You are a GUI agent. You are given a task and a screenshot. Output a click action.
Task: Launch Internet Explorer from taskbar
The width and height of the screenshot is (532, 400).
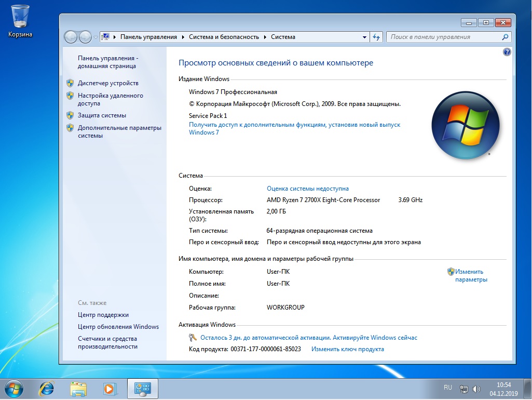[47, 389]
